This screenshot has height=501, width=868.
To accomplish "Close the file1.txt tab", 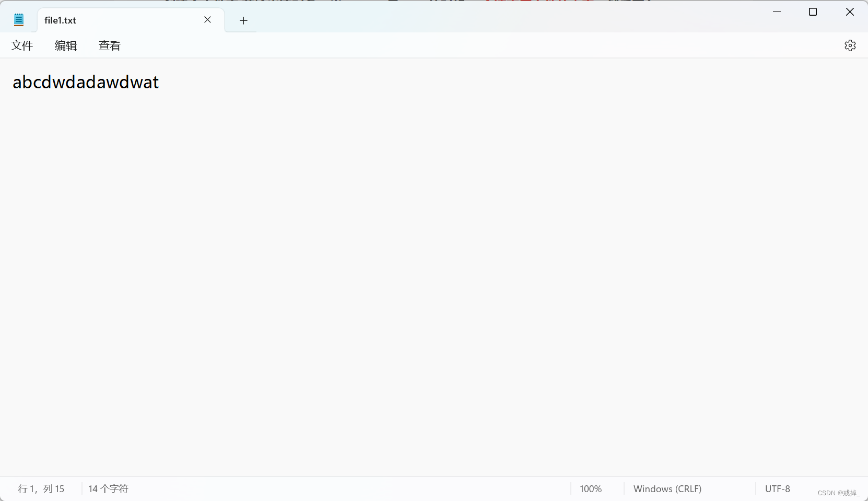I will click(207, 20).
